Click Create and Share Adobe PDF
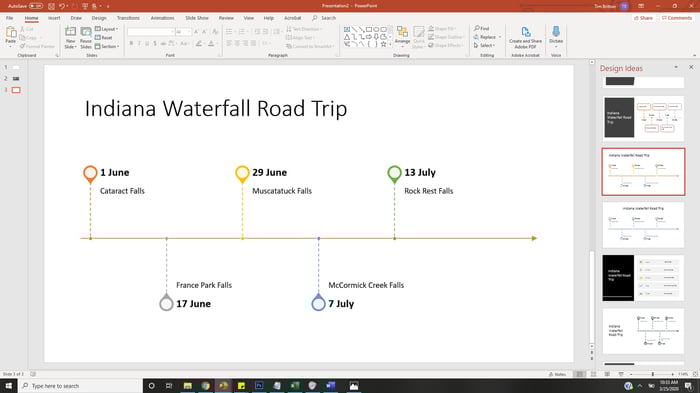This screenshot has width=700, height=393. coord(525,38)
